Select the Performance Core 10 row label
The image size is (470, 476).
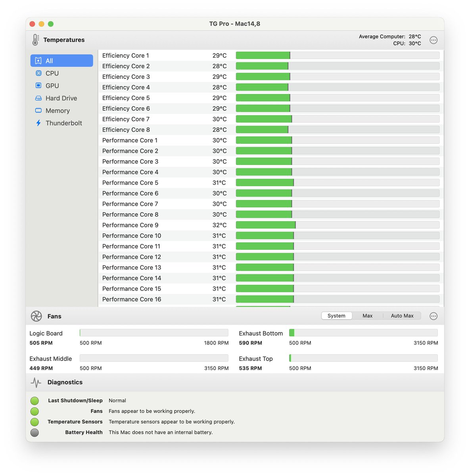(x=132, y=236)
